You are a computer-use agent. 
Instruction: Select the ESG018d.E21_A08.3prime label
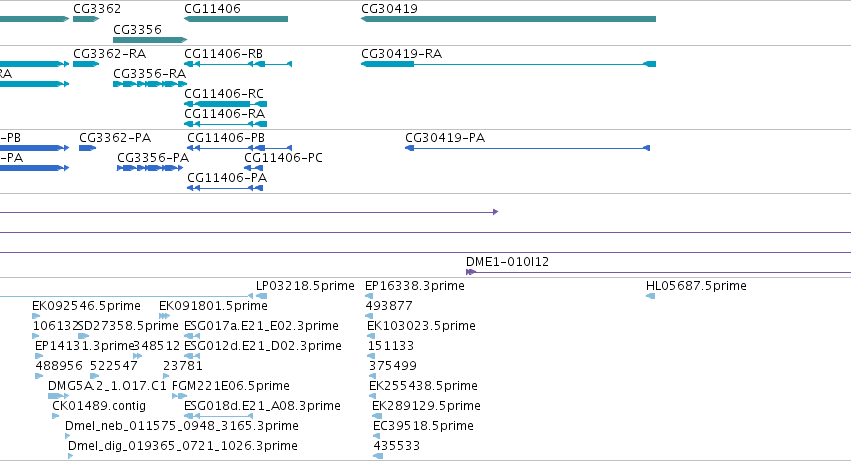click(262, 406)
